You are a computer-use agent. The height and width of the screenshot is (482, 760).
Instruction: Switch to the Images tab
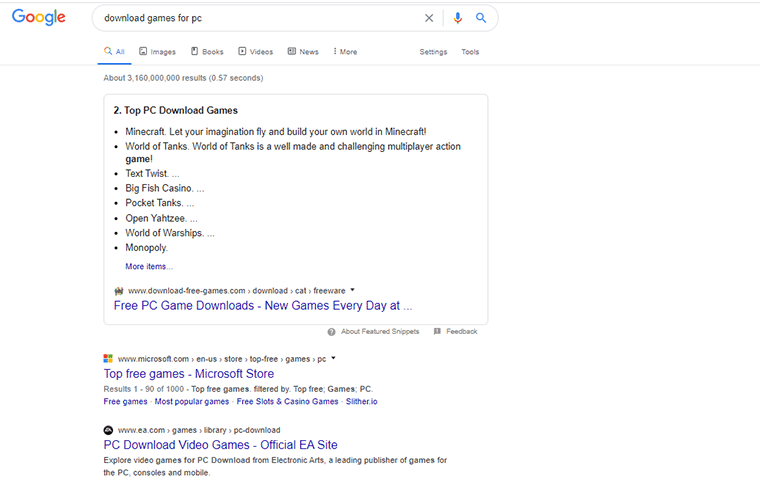tap(158, 51)
